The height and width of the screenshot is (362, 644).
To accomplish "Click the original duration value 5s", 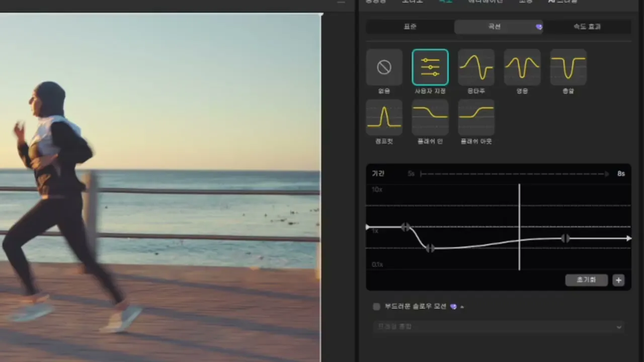I will point(411,173).
